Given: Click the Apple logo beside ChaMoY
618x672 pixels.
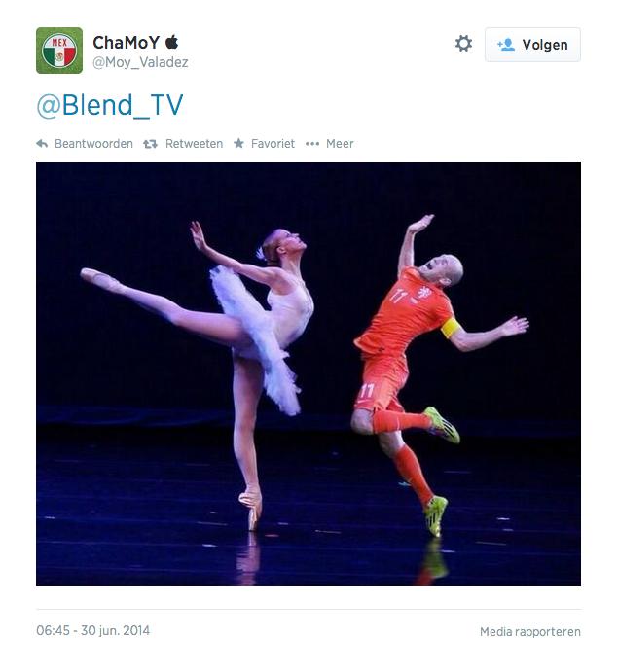Looking at the screenshot, I should click(172, 42).
